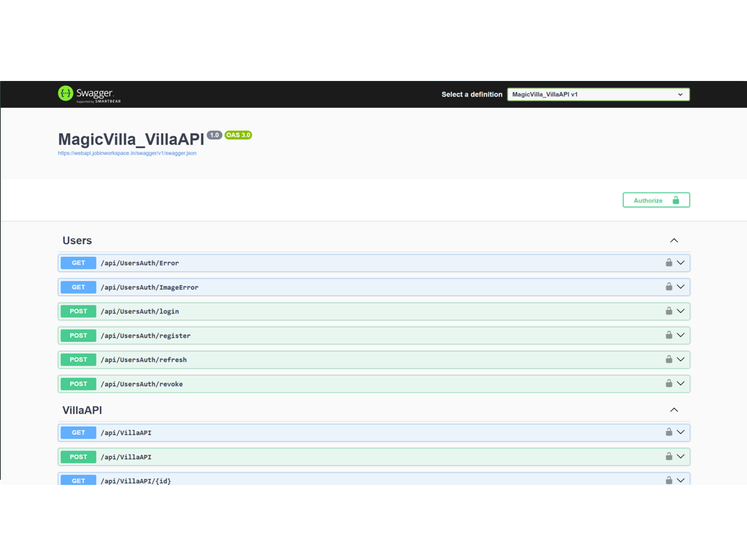747x560 pixels.
Task: Click lock icon on GET /api/UsersAuth/ImageError
Action: [x=668, y=287]
